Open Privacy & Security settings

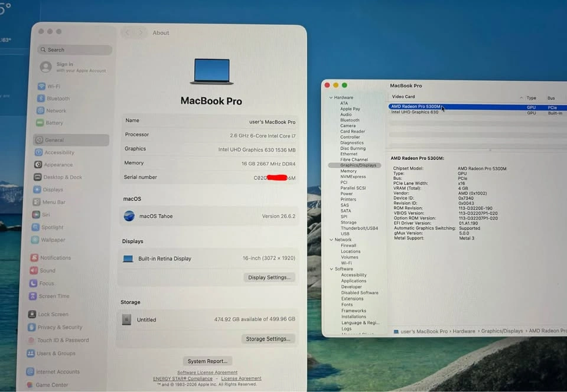coord(55,327)
